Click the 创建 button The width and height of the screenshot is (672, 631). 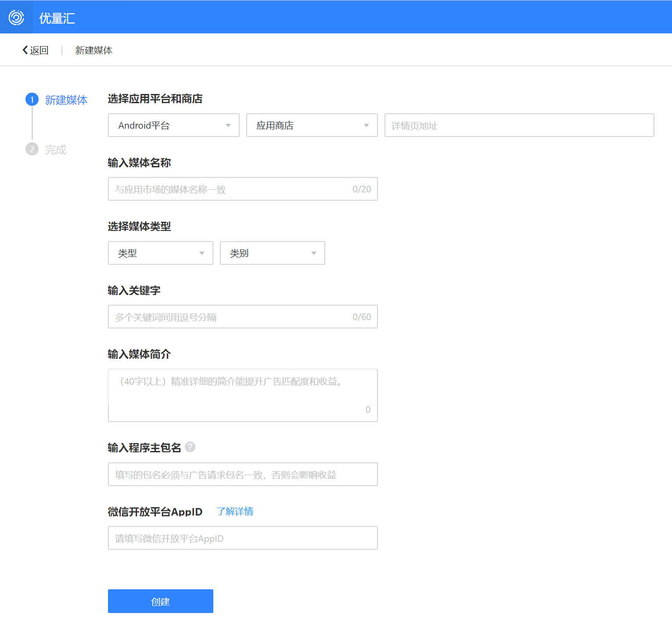[x=161, y=601]
